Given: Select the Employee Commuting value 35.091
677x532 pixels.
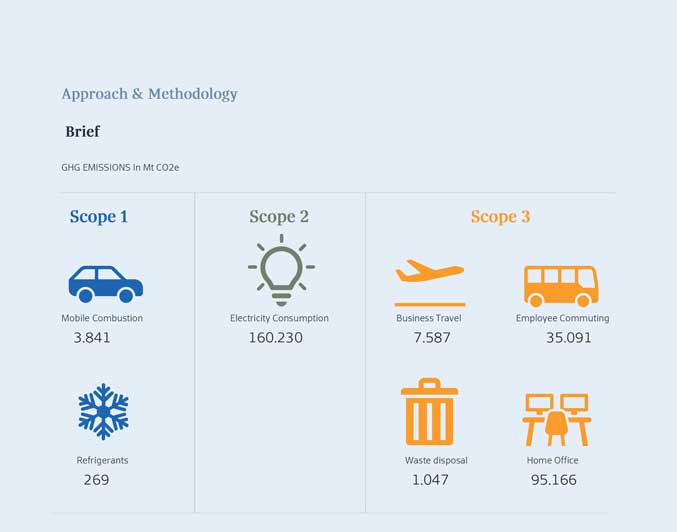Looking at the screenshot, I should tap(569, 338).
